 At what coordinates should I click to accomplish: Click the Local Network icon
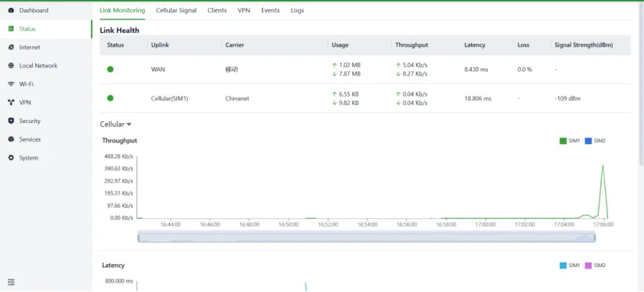(x=11, y=65)
